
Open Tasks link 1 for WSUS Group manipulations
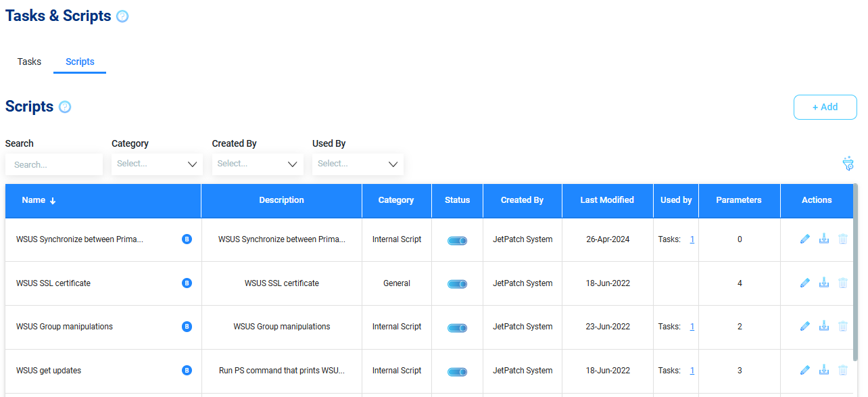point(692,327)
